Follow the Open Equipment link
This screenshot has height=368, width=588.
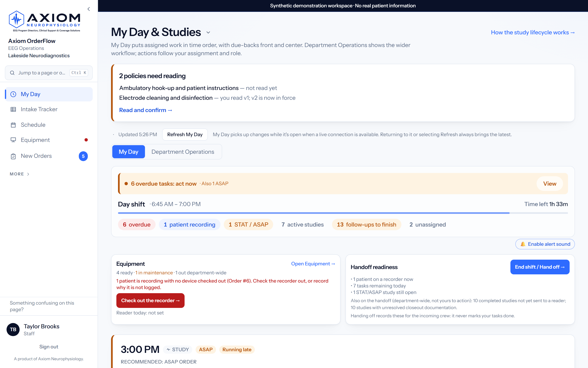(313, 264)
